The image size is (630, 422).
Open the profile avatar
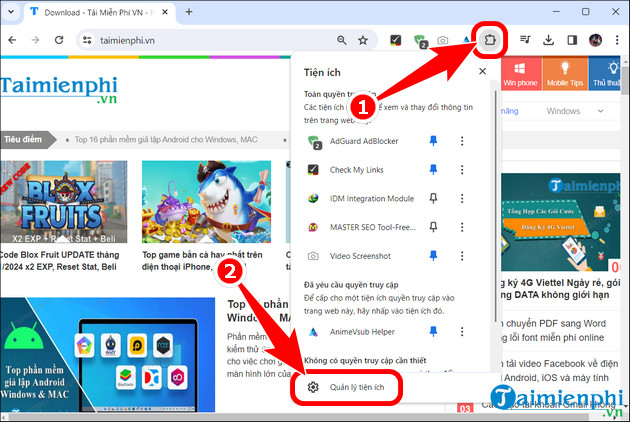(595, 40)
